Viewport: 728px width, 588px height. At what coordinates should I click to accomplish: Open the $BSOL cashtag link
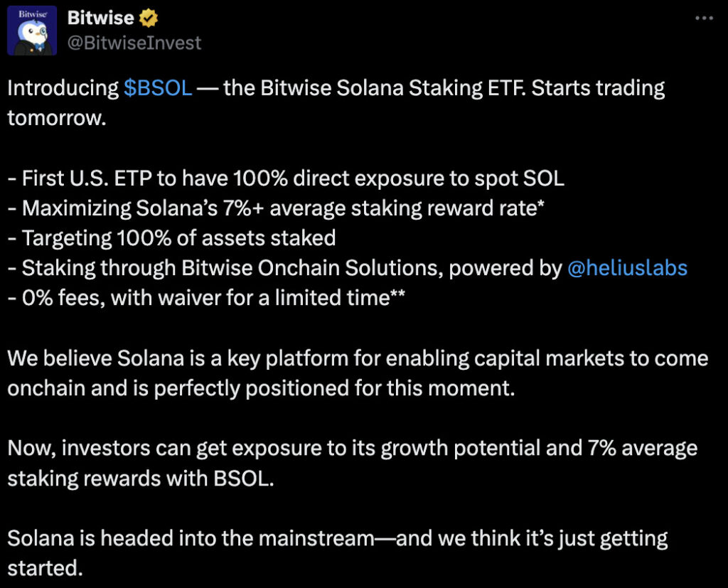(157, 88)
